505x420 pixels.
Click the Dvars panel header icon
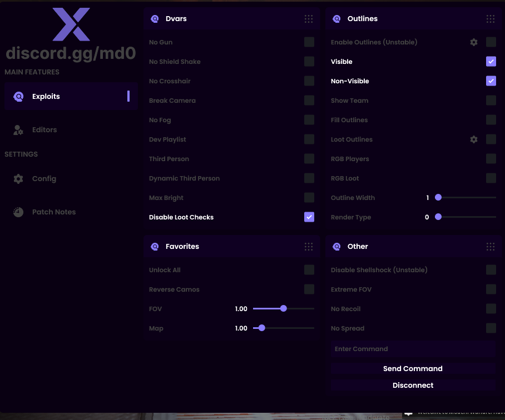[x=155, y=19]
